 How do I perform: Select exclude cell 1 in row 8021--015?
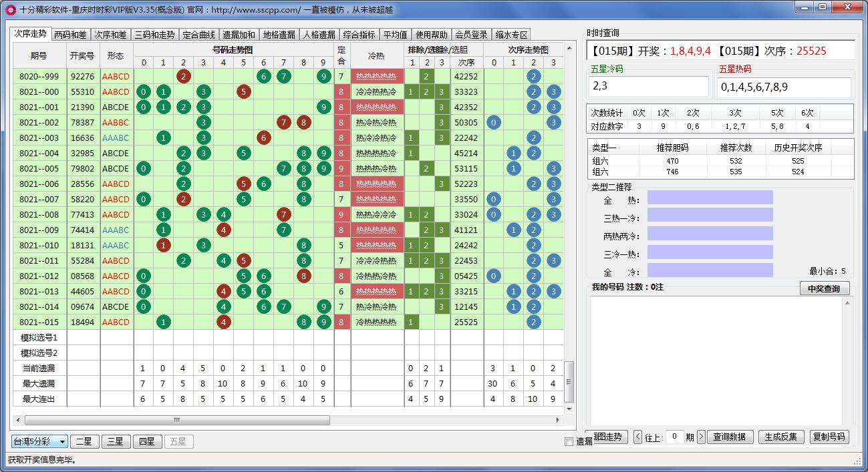[x=412, y=322]
